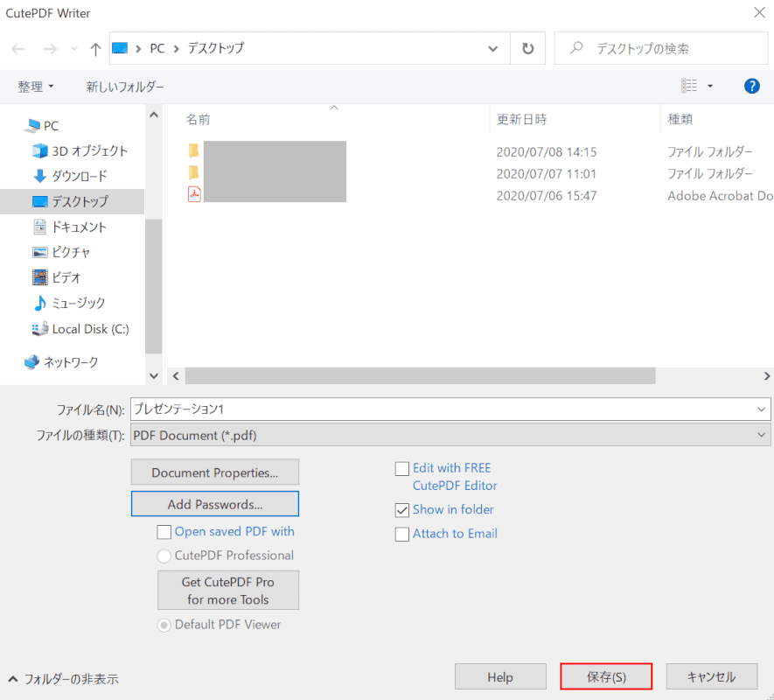Click デスクトップ in the address breadcrumb
This screenshot has width=774, height=700.
(216, 48)
